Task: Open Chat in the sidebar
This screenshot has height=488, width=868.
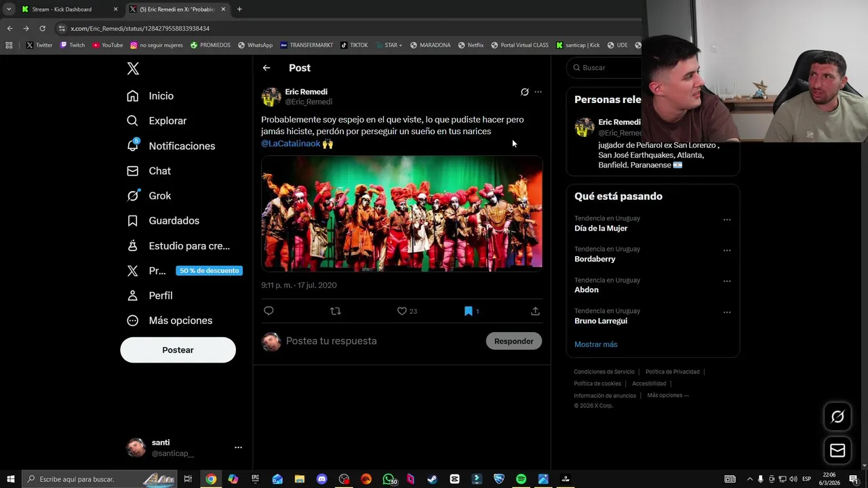Action: pos(149,171)
